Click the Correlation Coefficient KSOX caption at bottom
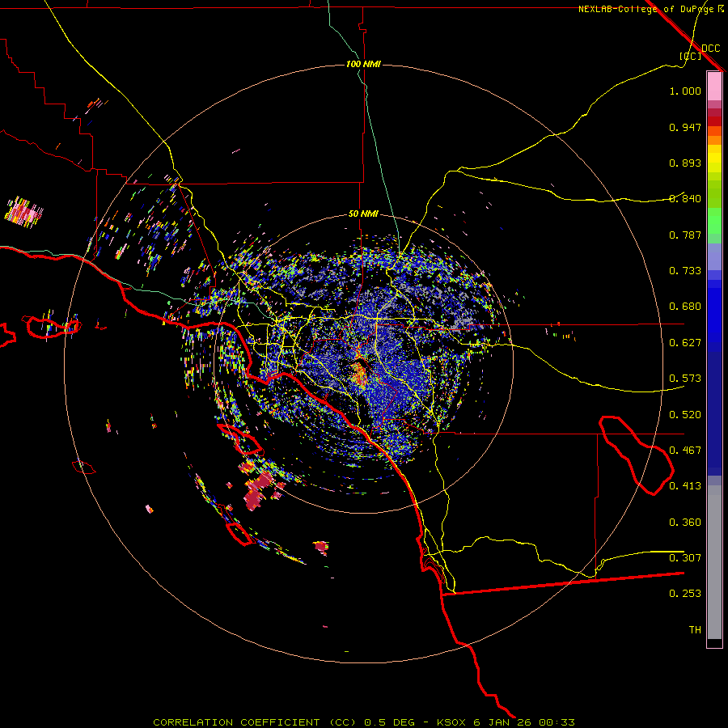 pyautogui.click(x=364, y=722)
